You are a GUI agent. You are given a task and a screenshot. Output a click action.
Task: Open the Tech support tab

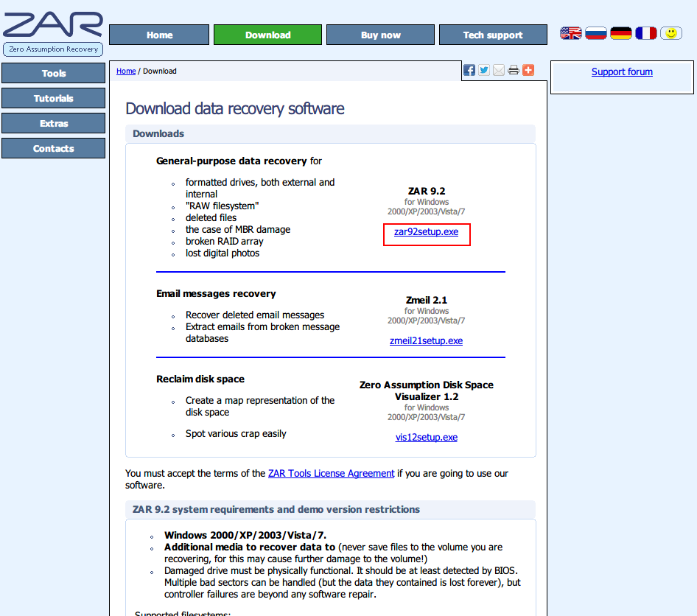pyautogui.click(x=493, y=35)
